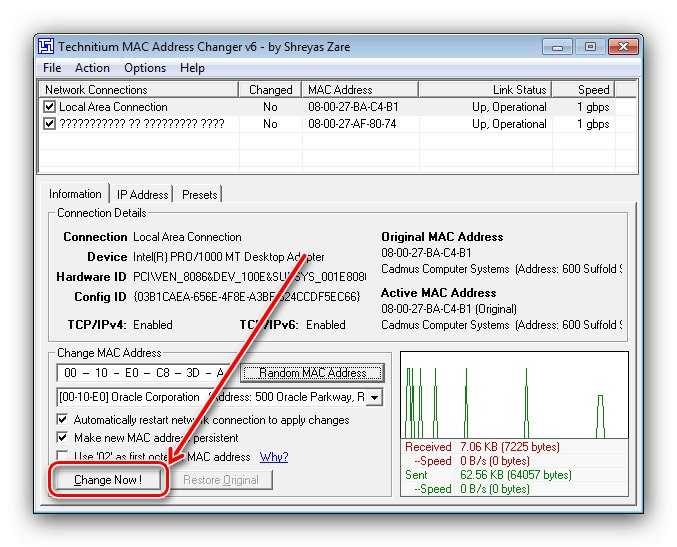Select the Local Area Connection row name
The width and height of the screenshot is (677, 547).
click(113, 107)
